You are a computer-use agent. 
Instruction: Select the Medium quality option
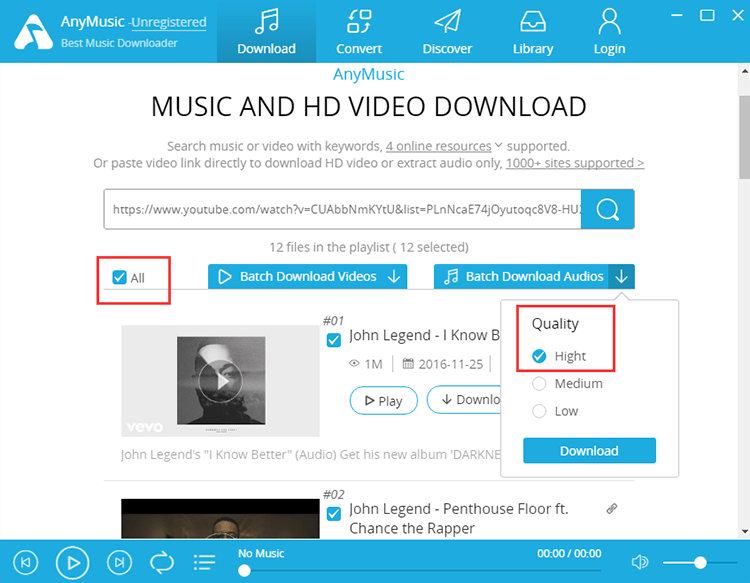point(539,384)
